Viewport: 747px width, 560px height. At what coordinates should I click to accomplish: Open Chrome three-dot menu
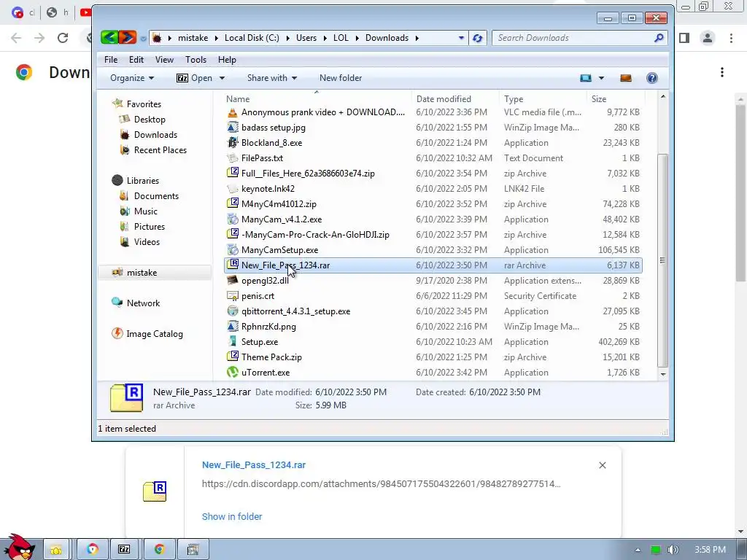[x=731, y=38]
